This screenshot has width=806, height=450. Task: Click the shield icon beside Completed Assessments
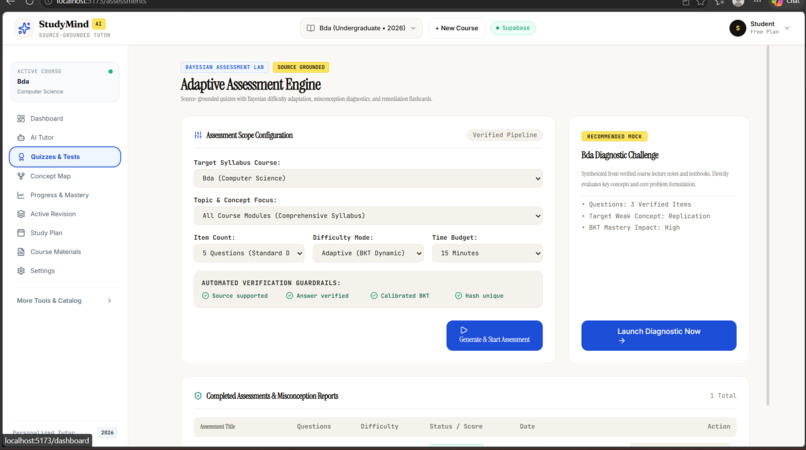[x=198, y=396]
